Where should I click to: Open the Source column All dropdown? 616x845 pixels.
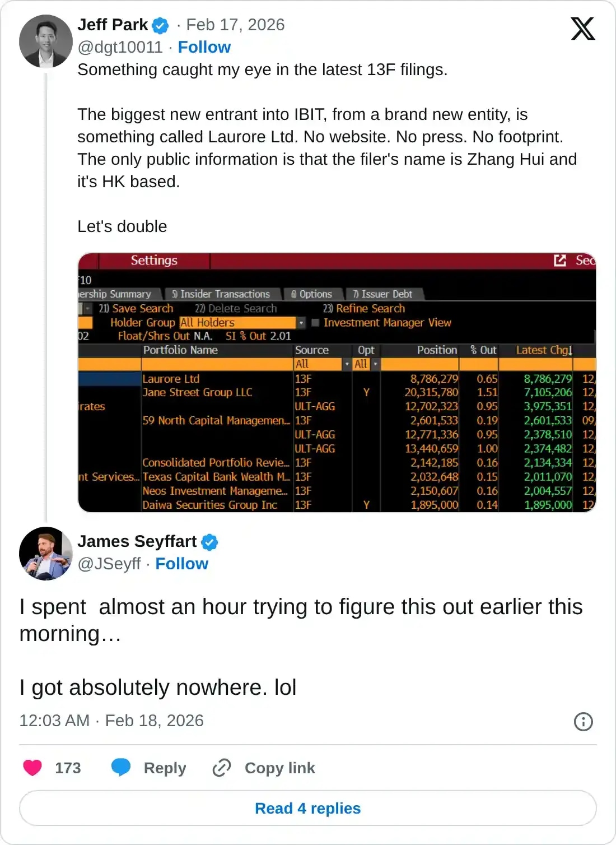[x=347, y=364]
